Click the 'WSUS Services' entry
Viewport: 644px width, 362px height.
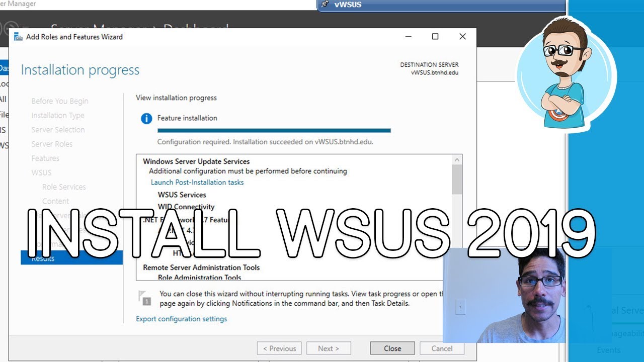182,195
